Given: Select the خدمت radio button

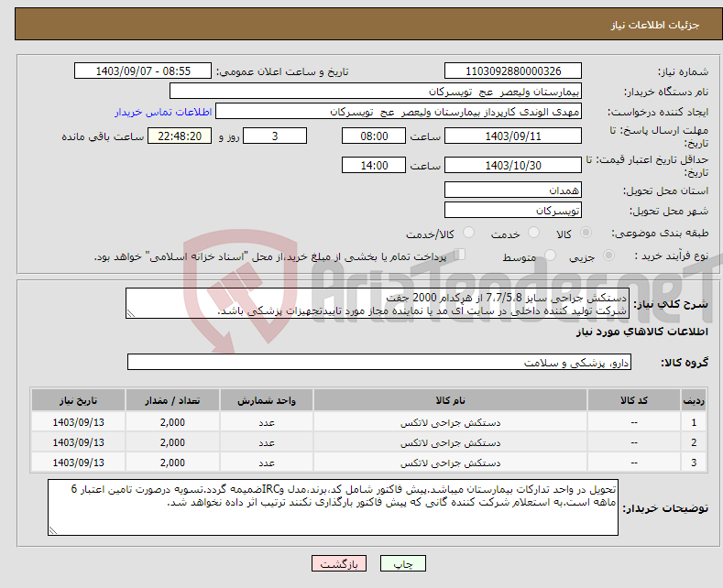Looking at the screenshot, I should click(x=533, y=233).
